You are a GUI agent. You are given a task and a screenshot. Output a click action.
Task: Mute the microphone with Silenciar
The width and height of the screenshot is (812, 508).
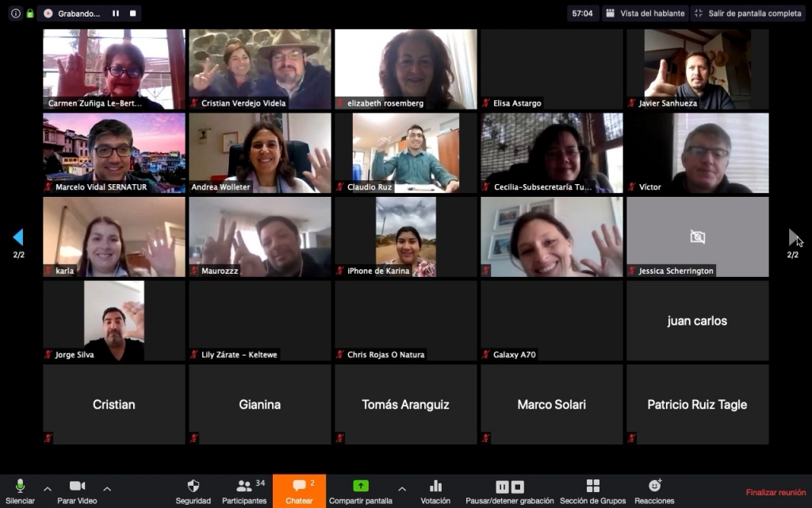(20, 487)
